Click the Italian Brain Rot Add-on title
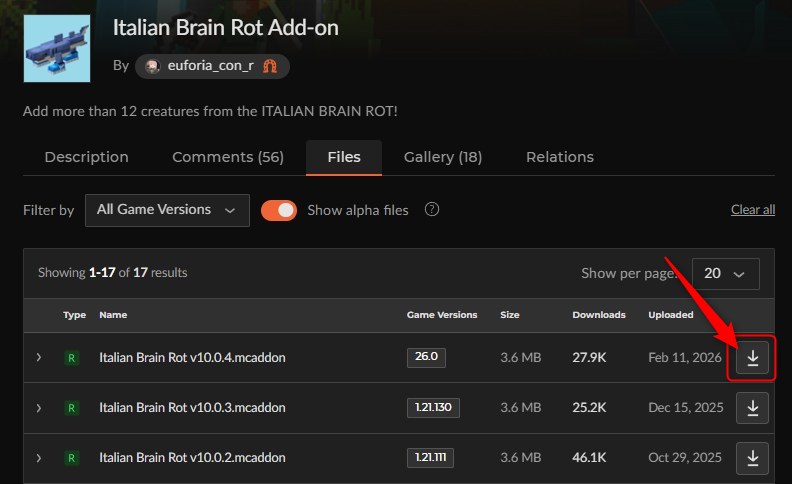 pos(225,28)
